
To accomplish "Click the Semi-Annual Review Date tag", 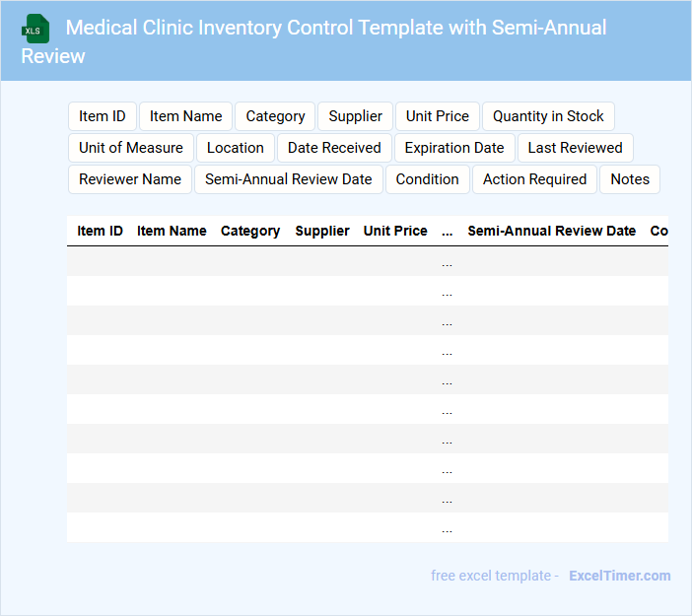I will [x=289, y=179].
